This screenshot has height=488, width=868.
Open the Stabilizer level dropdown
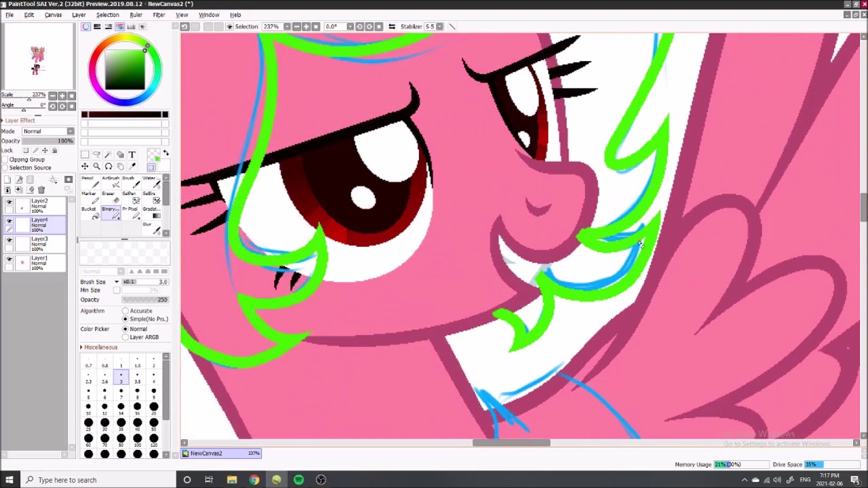[439, 26]
